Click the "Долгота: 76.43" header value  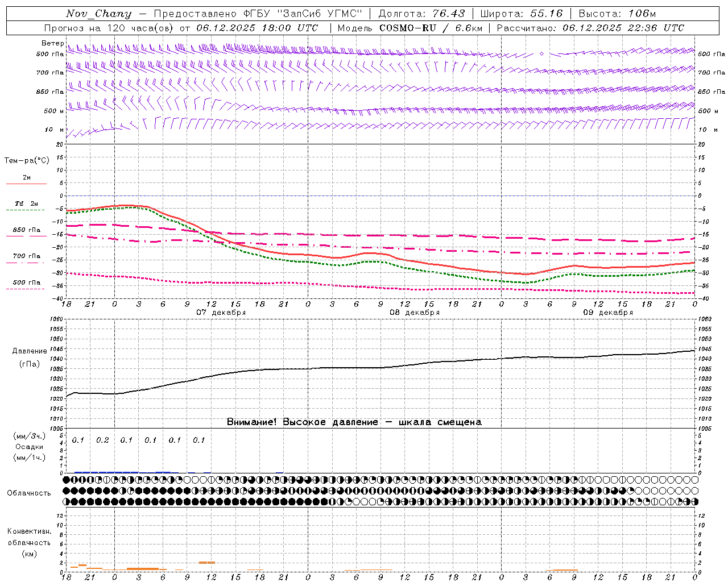click(x=421, y=14)
